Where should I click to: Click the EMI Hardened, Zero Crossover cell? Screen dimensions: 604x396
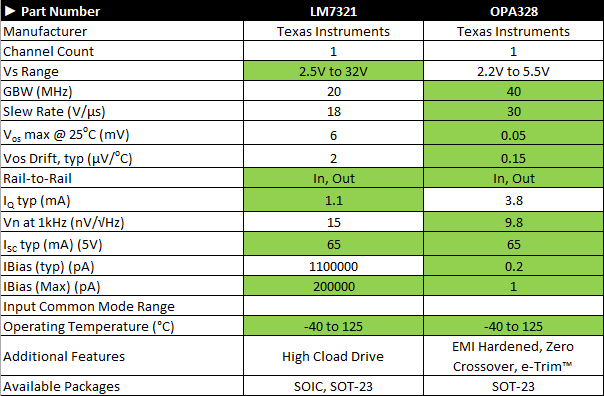pos(513,356)
